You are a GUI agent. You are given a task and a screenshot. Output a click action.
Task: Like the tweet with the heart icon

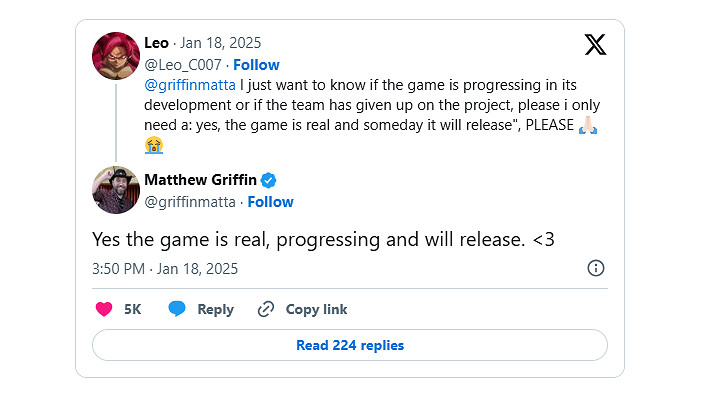(x=103, y=309)
